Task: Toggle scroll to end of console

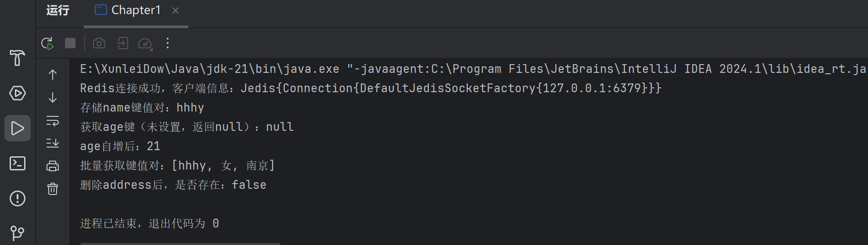Action: pos(53,143)
